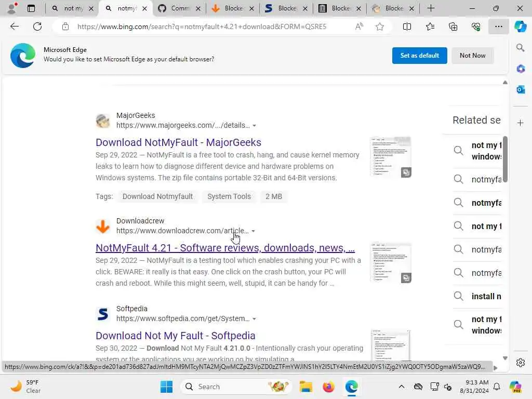Screen dimensions: 532x399
Task: Open 'Download NotMyFault - MajorGeeks' result
Action: [178, 142]
